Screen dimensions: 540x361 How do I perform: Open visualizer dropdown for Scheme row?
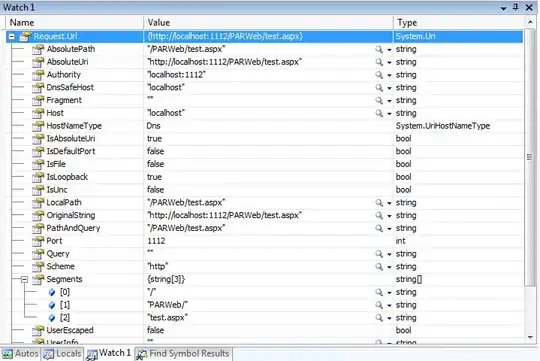pos(389,267)
